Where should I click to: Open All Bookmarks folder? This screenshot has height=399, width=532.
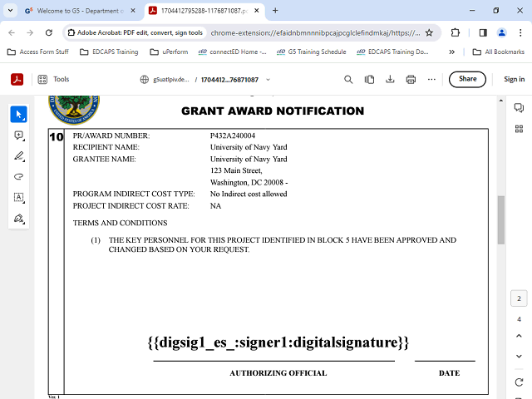(x=499, y=52)
